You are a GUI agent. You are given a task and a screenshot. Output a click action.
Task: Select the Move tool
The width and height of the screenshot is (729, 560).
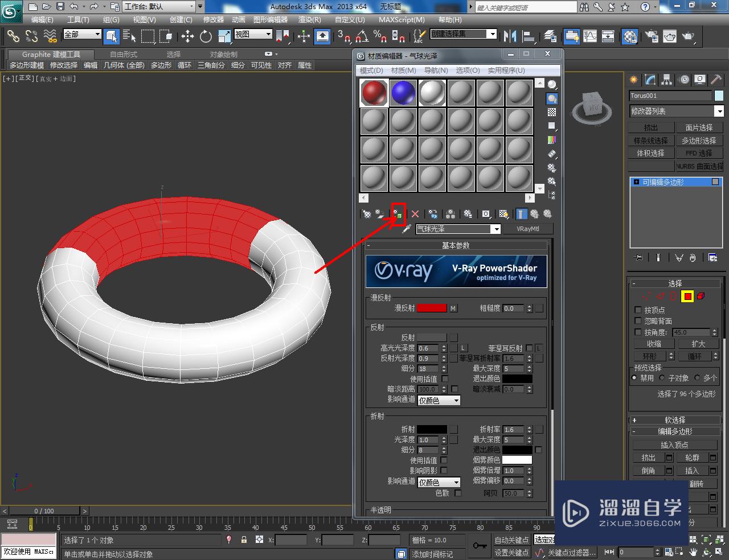click(187, 36)
